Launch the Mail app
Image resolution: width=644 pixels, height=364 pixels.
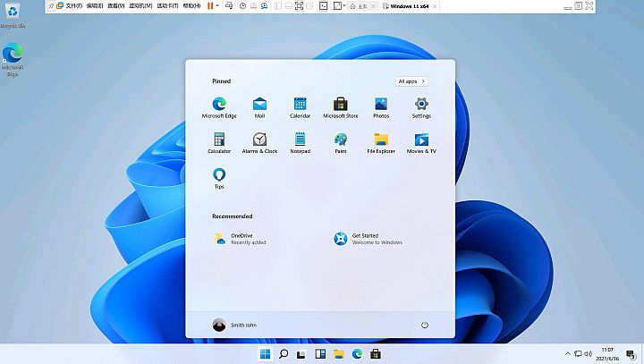tap(259, 107)
